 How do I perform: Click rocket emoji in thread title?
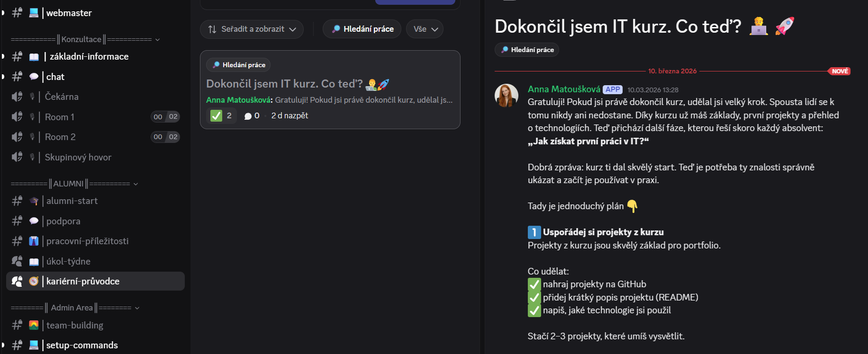(785, 26)
